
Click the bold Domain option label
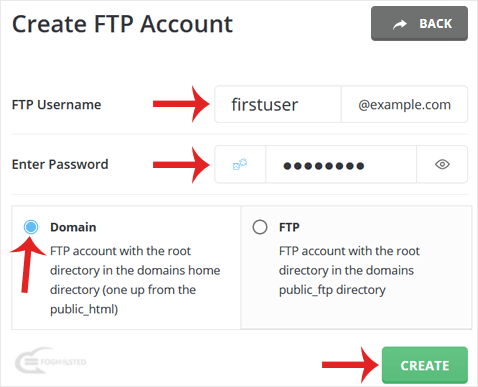73,227
